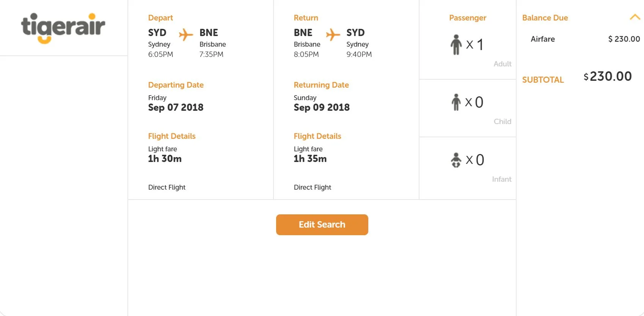The width and height of the screenshot is (644, 316).
Task: Collapse the Balance Due panel chevron
Action: coord(635,17)
